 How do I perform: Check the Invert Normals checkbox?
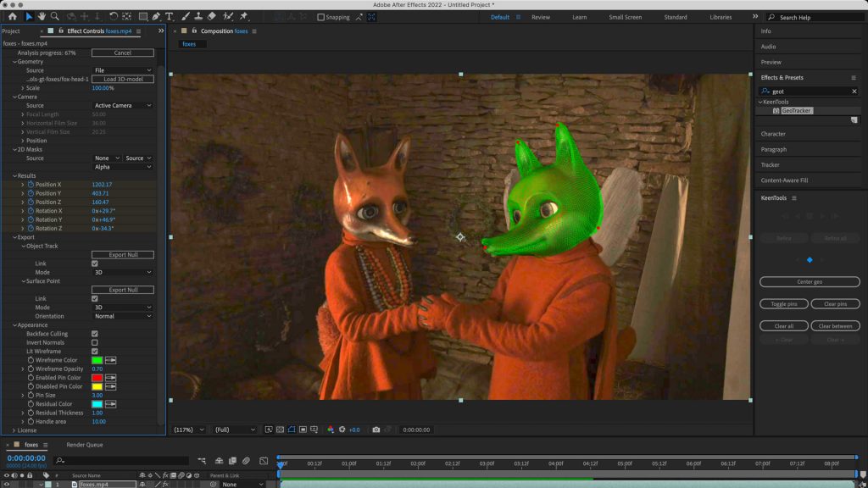coord(95,342)
